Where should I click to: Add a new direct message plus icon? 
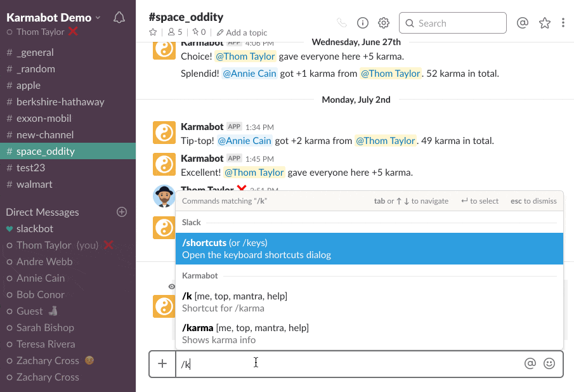[x=122, y=212]
